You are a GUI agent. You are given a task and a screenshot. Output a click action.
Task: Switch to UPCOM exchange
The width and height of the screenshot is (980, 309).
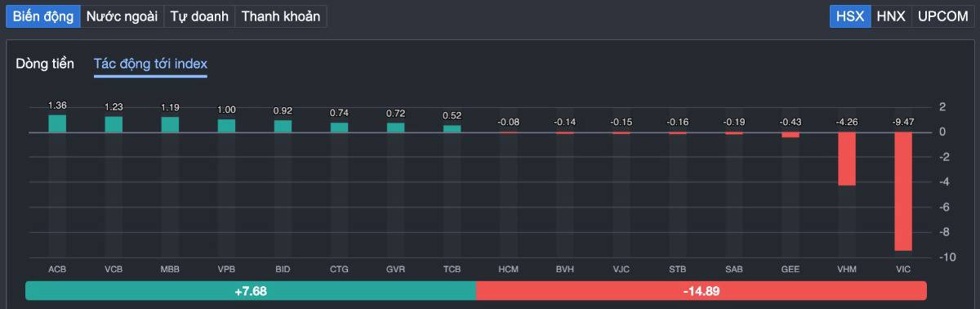click(942, 16)
